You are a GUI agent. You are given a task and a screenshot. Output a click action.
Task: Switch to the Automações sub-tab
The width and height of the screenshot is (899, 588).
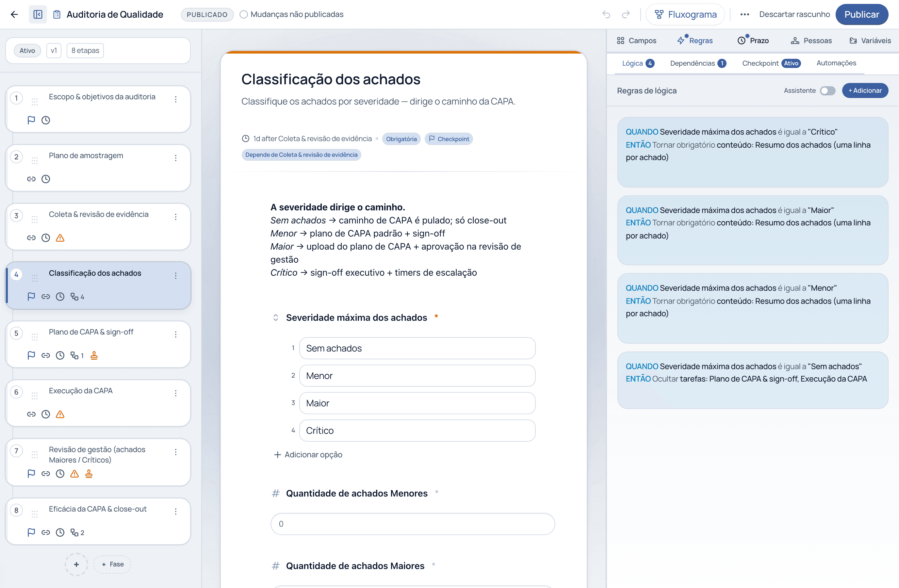pos(836,63)
